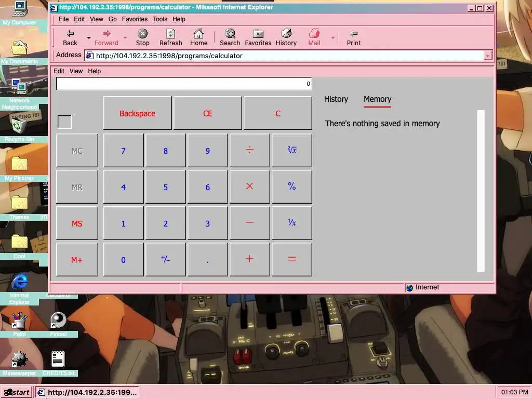This screenshot has height=399, width=532.
Task: Expand the Back button history arrow
Action: point(88,37)
